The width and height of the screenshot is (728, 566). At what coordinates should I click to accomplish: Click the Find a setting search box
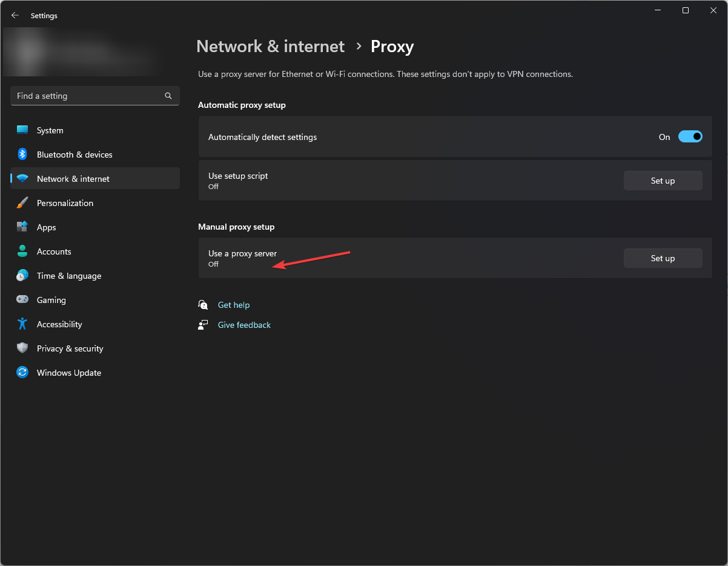[x=88, y=96]
